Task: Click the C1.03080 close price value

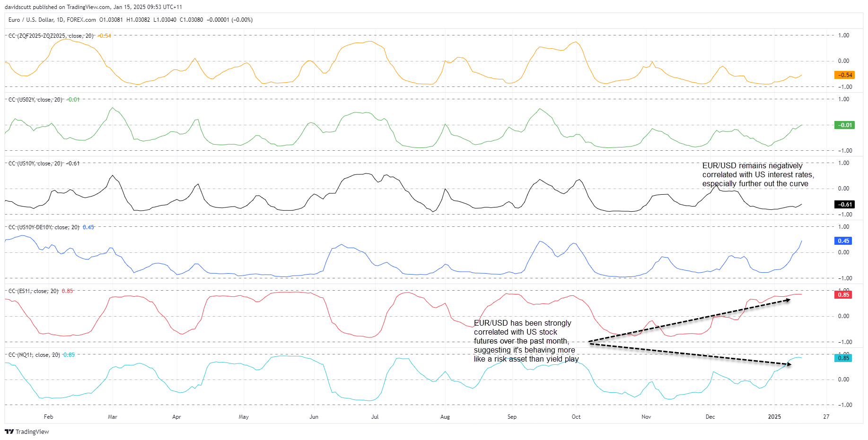Action: tap(192, 20)
